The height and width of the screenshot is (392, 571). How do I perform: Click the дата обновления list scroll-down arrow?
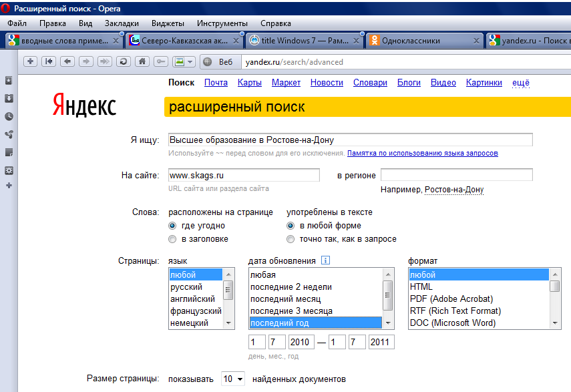pyautogui.click(x=388, y=323)
